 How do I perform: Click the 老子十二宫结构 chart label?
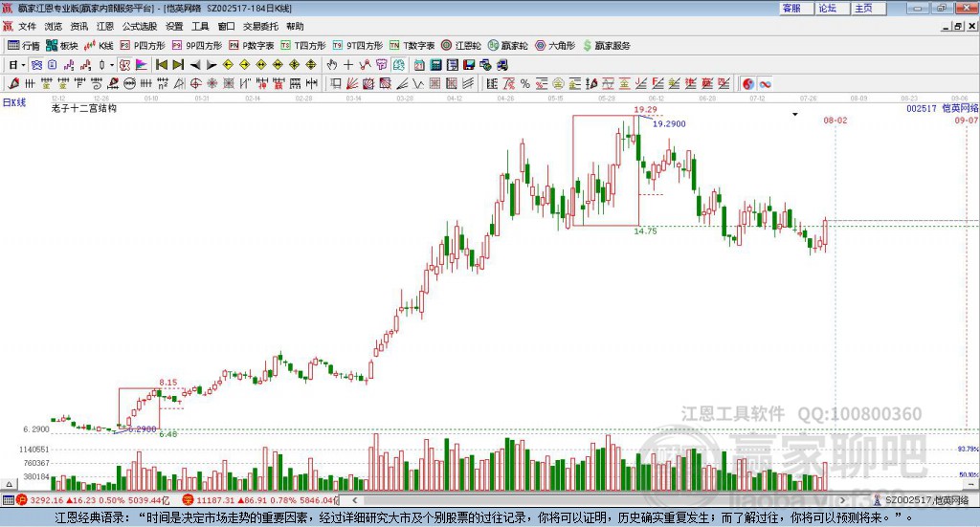(x=84, y=108)
